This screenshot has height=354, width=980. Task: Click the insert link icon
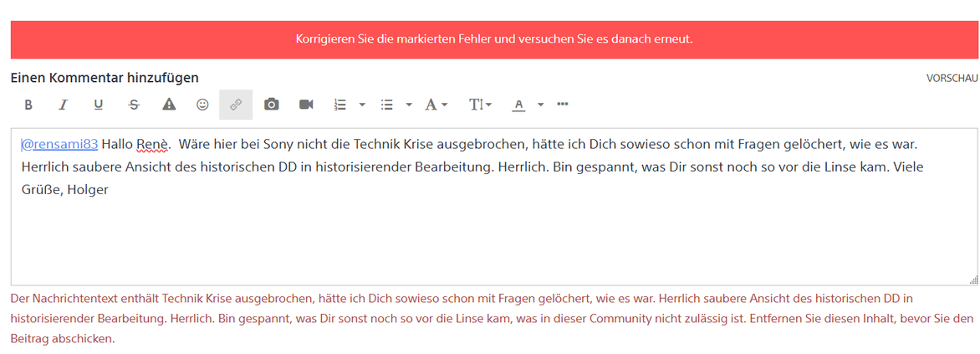pyautogui.click(x=236, y=105)
